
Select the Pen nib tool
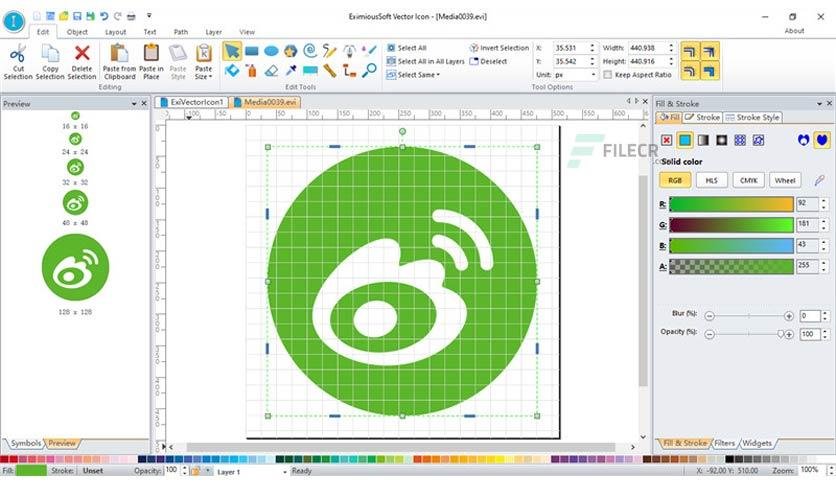(x=349, y=51)
